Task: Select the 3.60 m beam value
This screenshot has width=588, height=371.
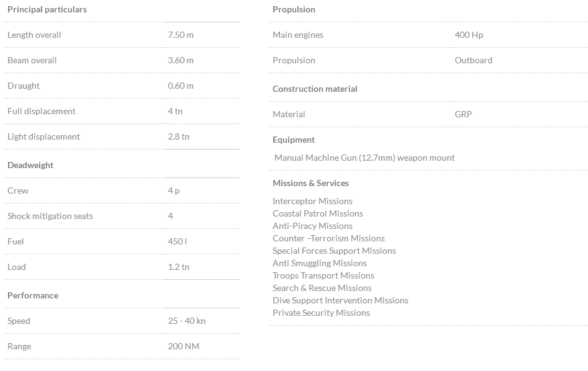Action: 180,60
